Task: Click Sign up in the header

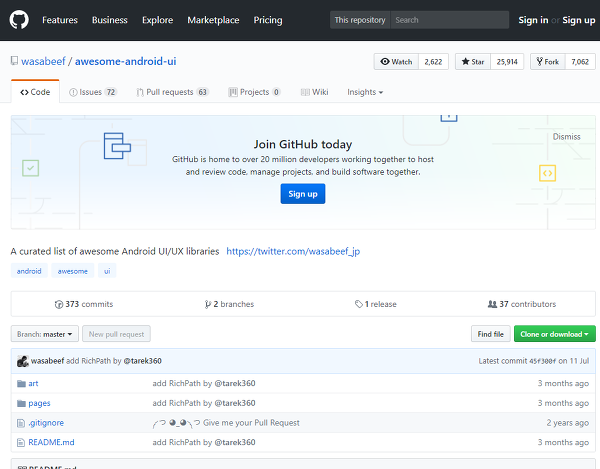Action: coord(579,20)
